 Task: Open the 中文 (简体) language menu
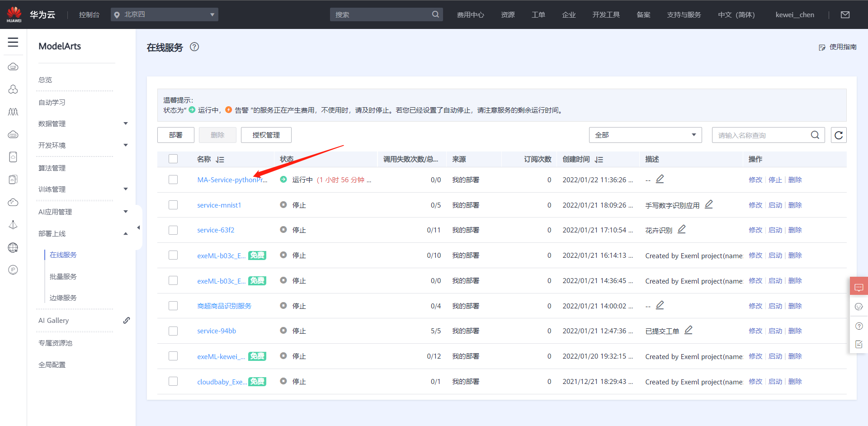[736, 14]
